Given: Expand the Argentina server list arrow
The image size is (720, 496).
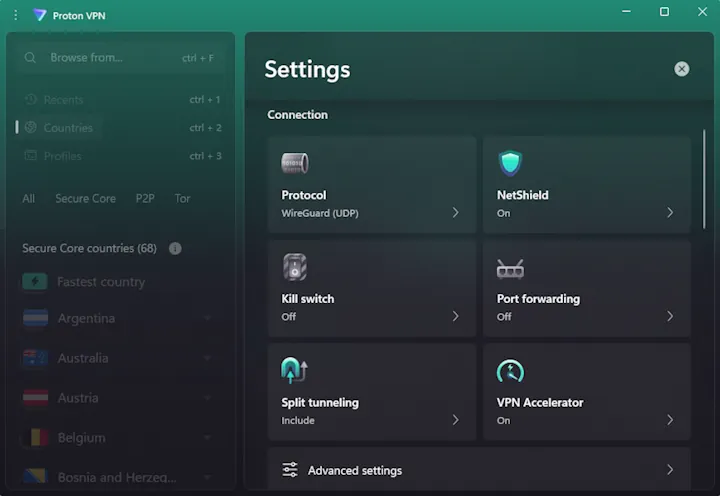Looking at the screenshot, I should click(208, 318).
